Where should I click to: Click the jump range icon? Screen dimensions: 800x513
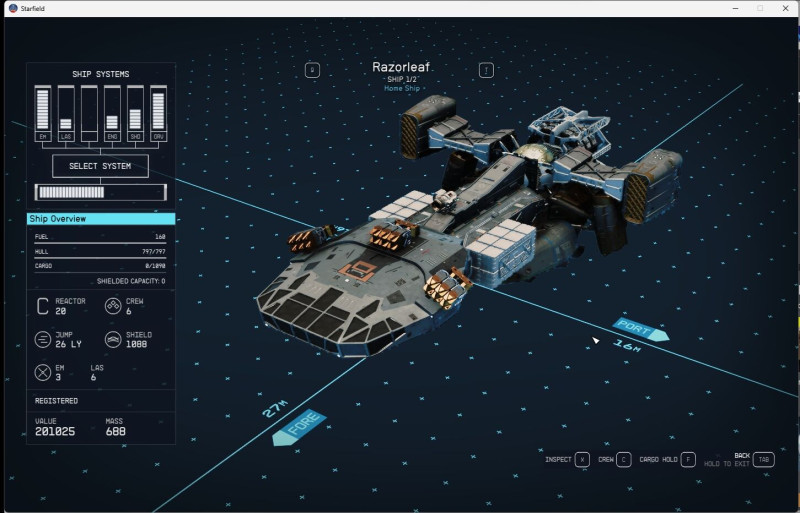pos(43,339)
